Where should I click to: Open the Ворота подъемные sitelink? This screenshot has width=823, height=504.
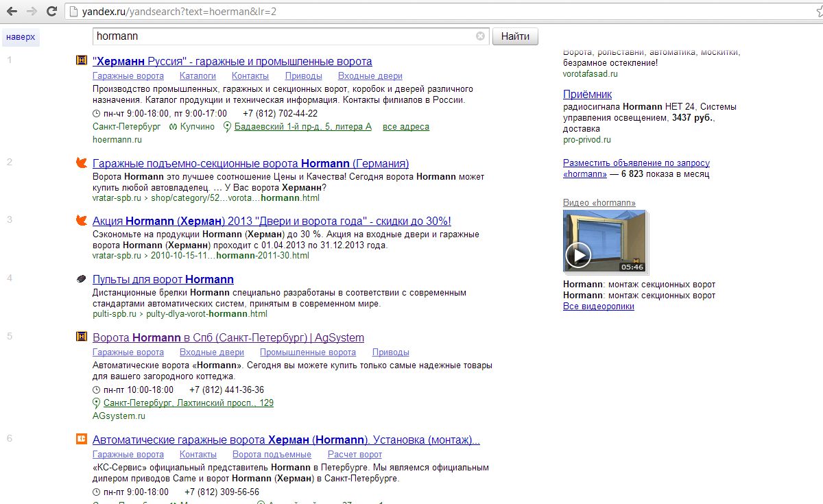[x=272, y=455]
